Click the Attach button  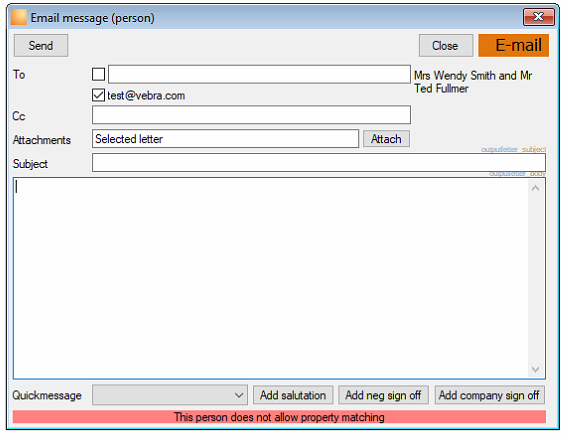(x=386, y=139)
